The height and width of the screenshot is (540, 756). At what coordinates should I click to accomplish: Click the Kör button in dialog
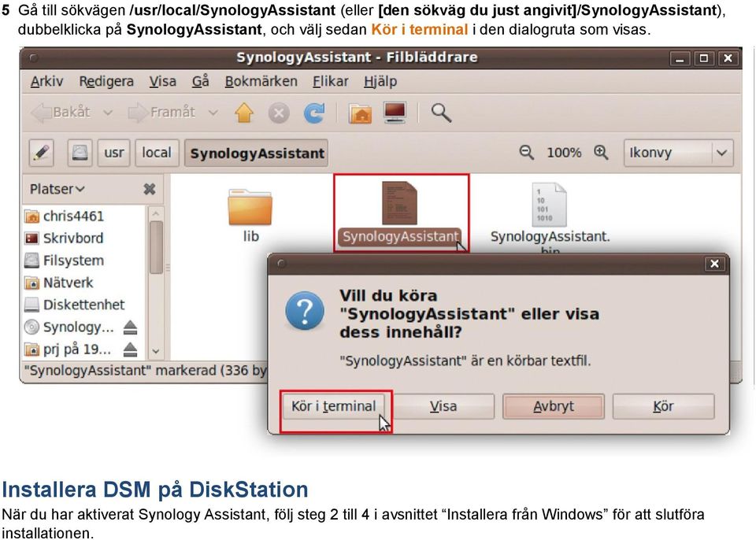coord(663,406)
